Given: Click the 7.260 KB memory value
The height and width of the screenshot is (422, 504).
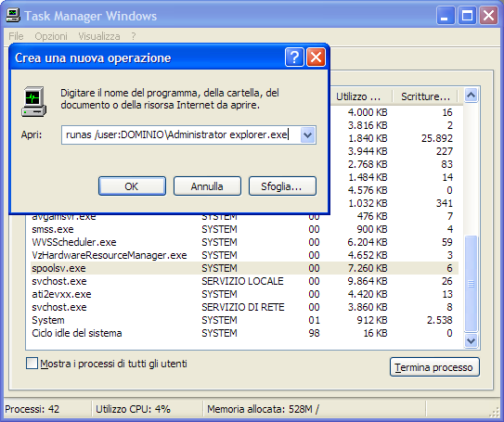Looking at the screenshot, I should [x=368, y=268].
